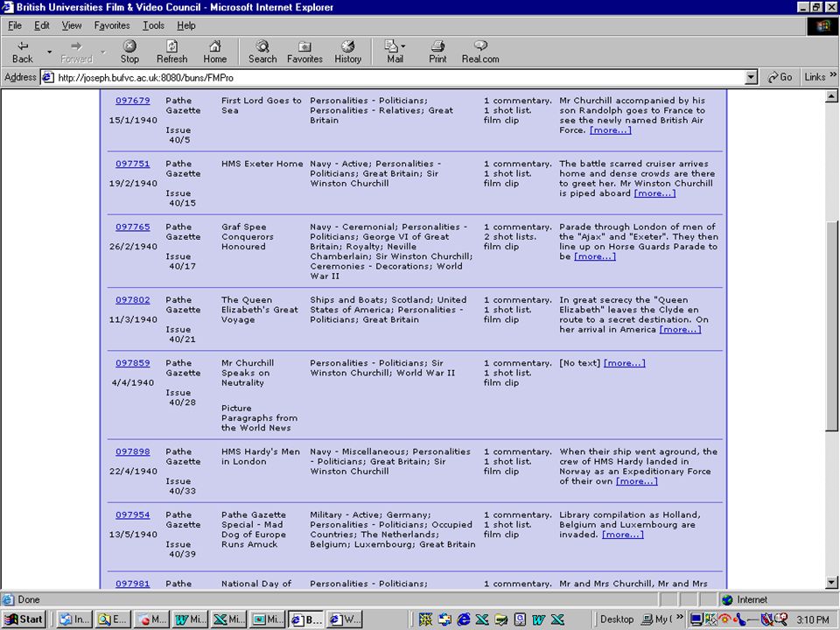Viewport: 840px width, 630px height.
Task: Go back using the Back toolbar button
Action: pyautogui.click(x=23, y=52)
